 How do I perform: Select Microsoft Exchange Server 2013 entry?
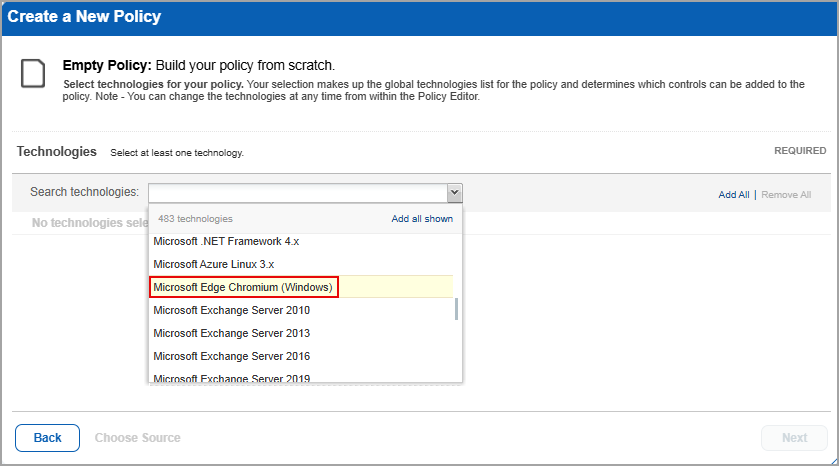click(x=231, y=333)
